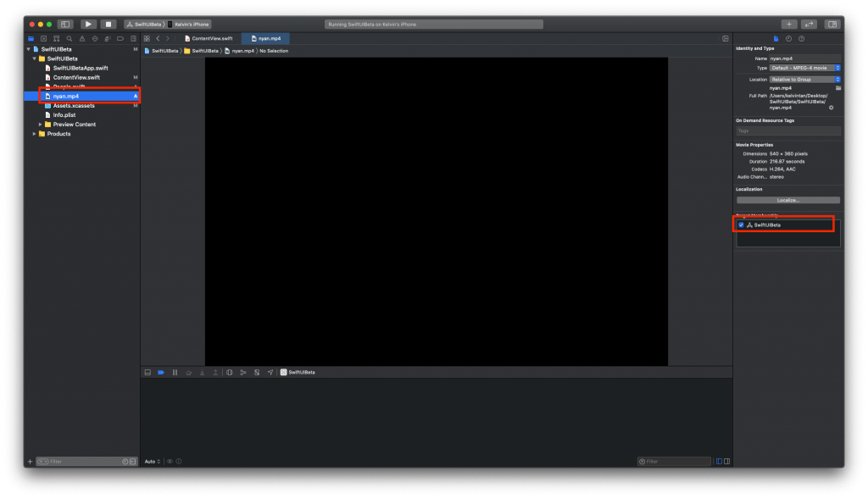The width and height of the screenshot is (868, 499).
Task: Click the Localize button in the inspector
Action: [x=788, y=200]
